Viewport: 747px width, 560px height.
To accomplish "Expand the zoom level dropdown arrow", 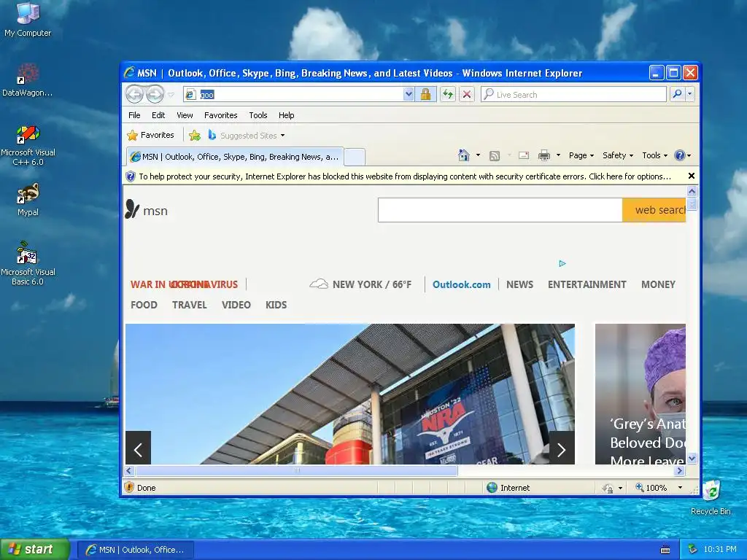I will pyautogui.click(x=680, y=488).
